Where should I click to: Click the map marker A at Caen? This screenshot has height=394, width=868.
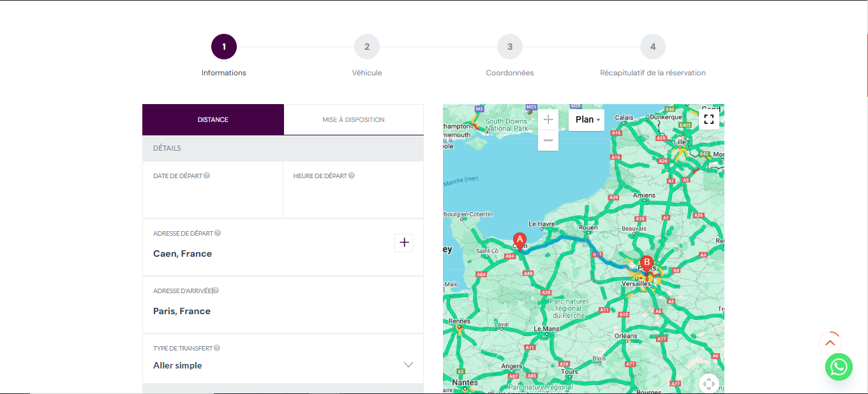pyautogui.click(x=520, y=241)
